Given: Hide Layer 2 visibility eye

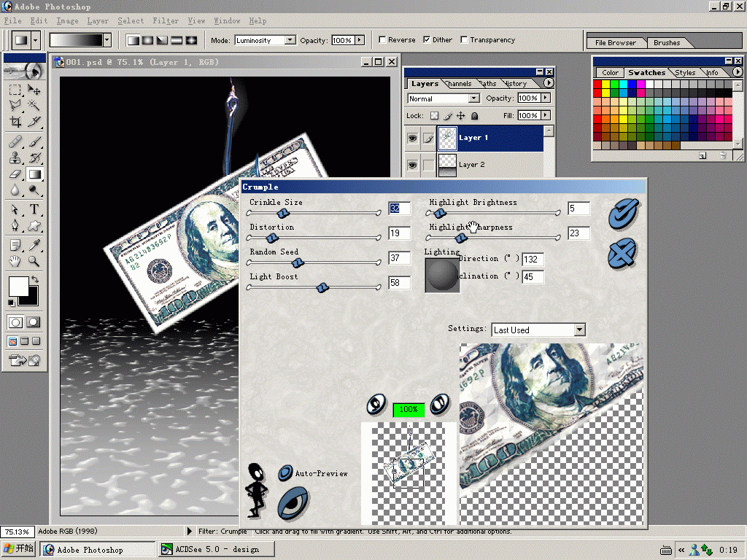Looking at the screenshot, I should pos(413,165).
